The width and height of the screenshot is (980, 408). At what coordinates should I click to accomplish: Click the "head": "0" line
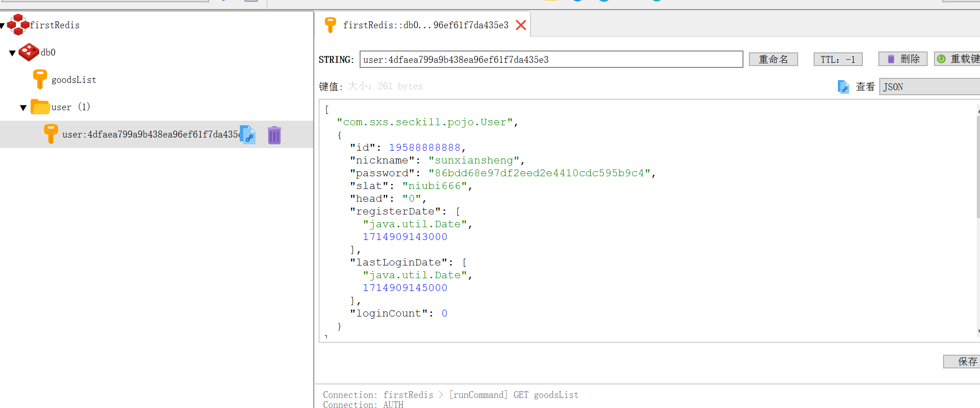point(387,199)
